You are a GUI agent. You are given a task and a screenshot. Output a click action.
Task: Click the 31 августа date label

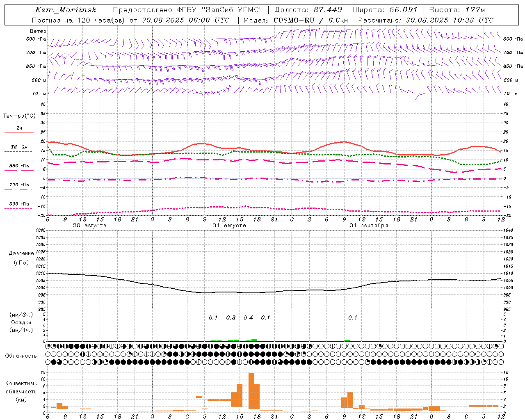tap(229, 226)
